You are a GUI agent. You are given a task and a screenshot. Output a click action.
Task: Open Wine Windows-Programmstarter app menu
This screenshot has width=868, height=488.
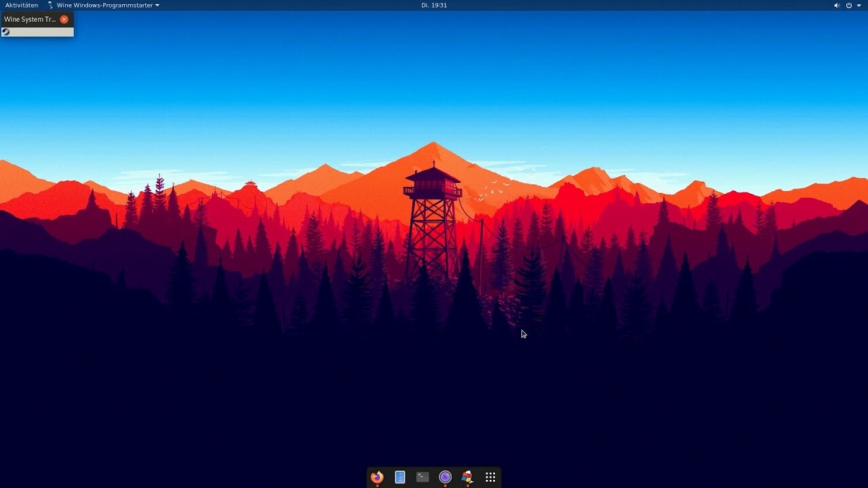click(103, 5)
